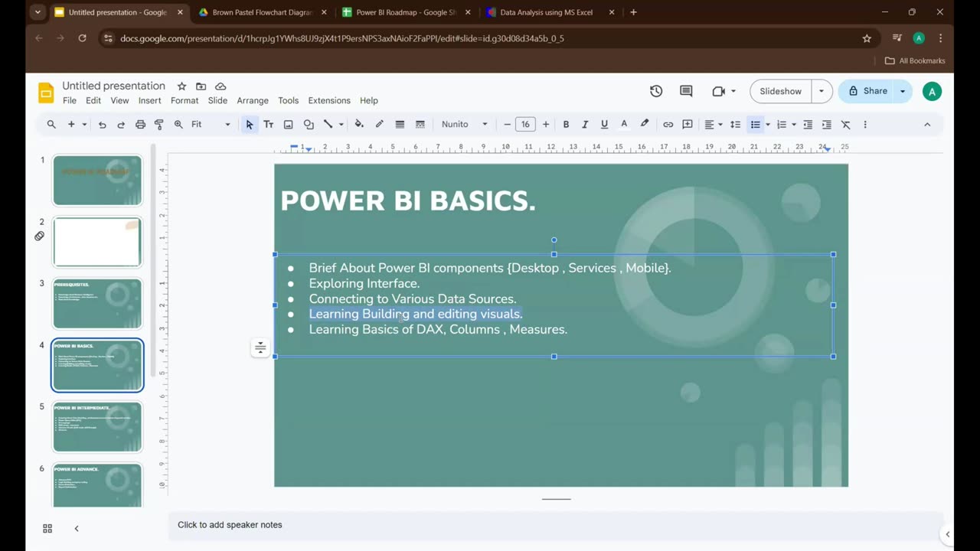The image size is (980, 551).
Task: Click the Slideshow button
Action: click(x=780, y=91)
